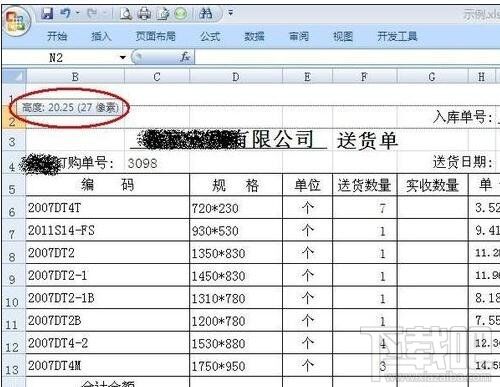
Task: Click the 送货数量 header cell
Action: [x=365, y=185]
